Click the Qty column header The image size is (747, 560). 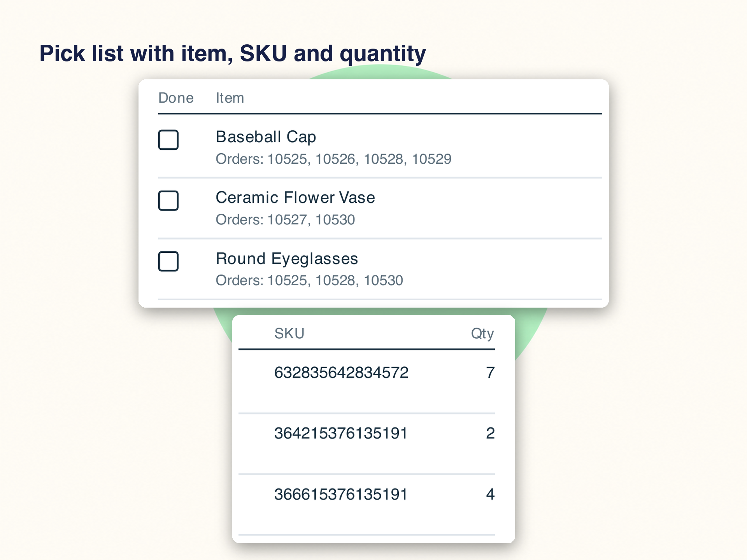pos(482,334)
